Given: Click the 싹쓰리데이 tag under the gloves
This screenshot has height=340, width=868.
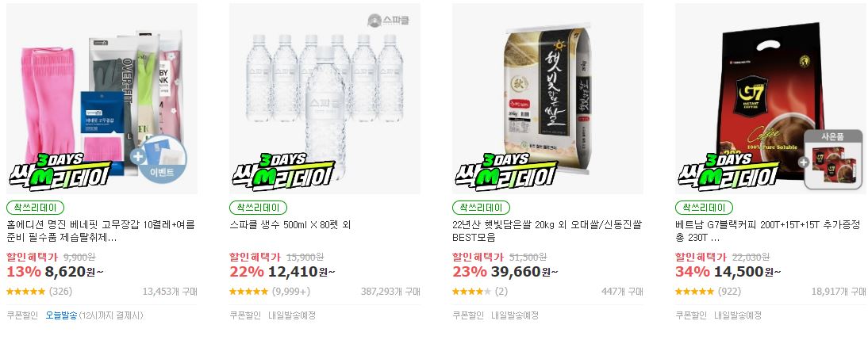Looking at the screenshot, I should click(36, 208).
